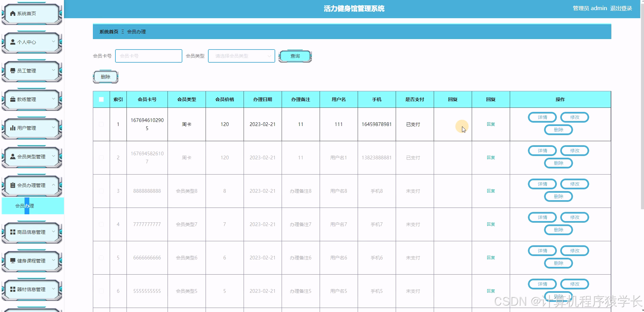This screenshot has height=312, width=644.
Task: Click 删除 in row with 用户名 111
Action: point(559,130)
